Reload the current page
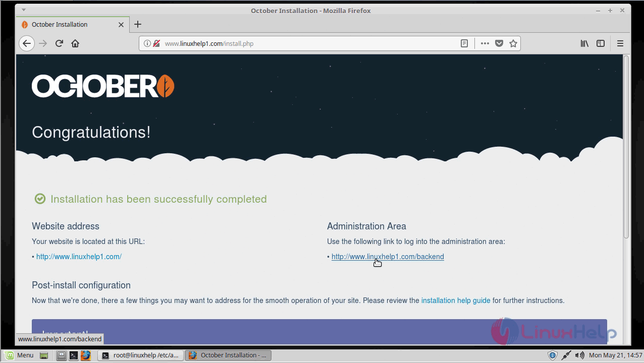This screenshot has height=363, width=644. coord(59,43)
